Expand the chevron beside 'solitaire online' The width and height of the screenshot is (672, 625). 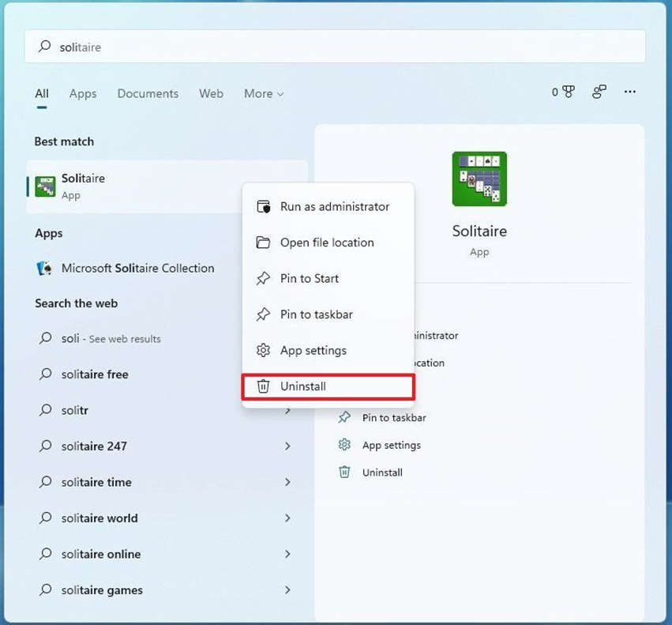(287, 554)
